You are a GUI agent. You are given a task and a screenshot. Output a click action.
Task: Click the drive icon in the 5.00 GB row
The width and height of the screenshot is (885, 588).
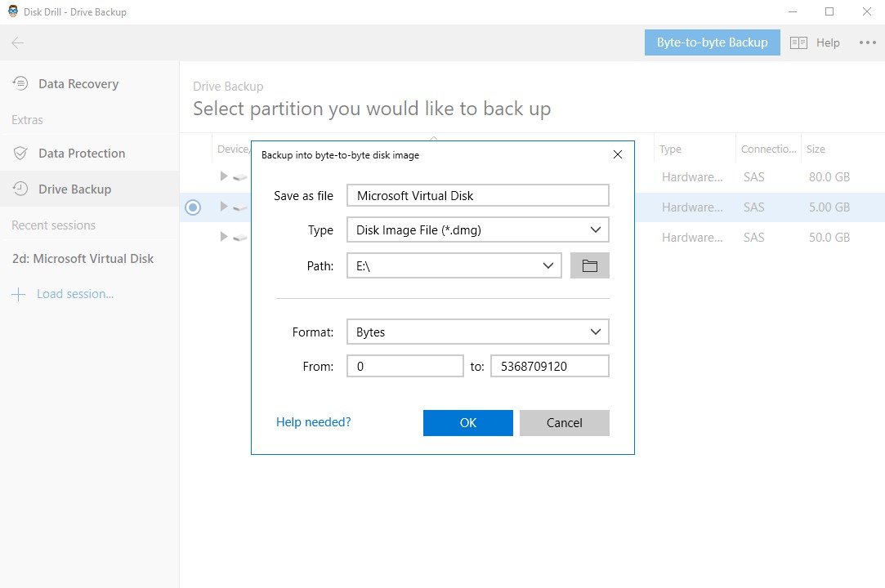240,207
